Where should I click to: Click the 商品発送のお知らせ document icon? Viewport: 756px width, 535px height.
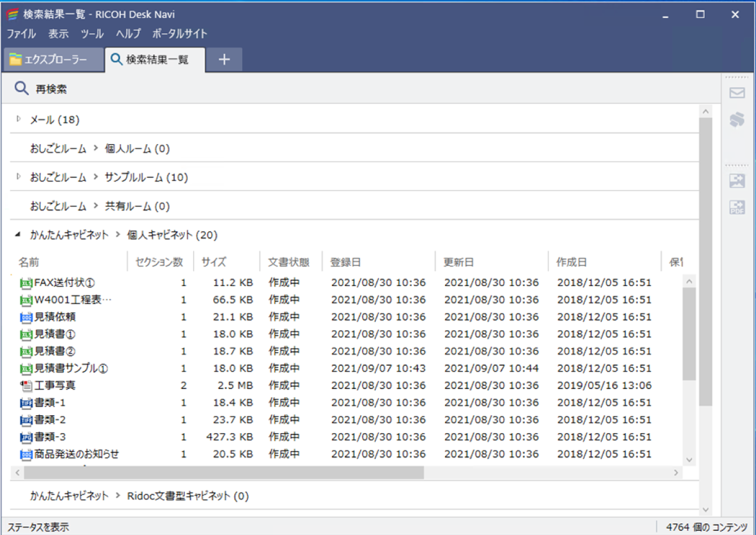(x=26, y=454)
